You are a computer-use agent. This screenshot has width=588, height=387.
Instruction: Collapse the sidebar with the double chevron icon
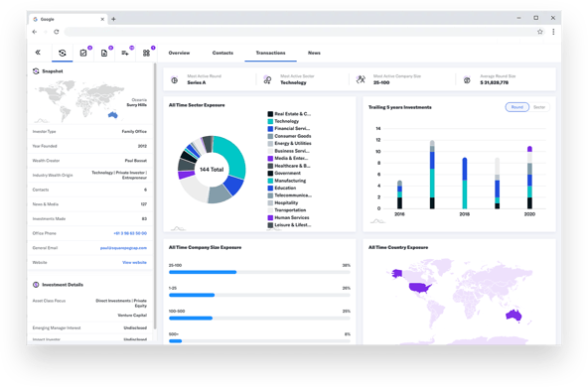coord(38,53)
